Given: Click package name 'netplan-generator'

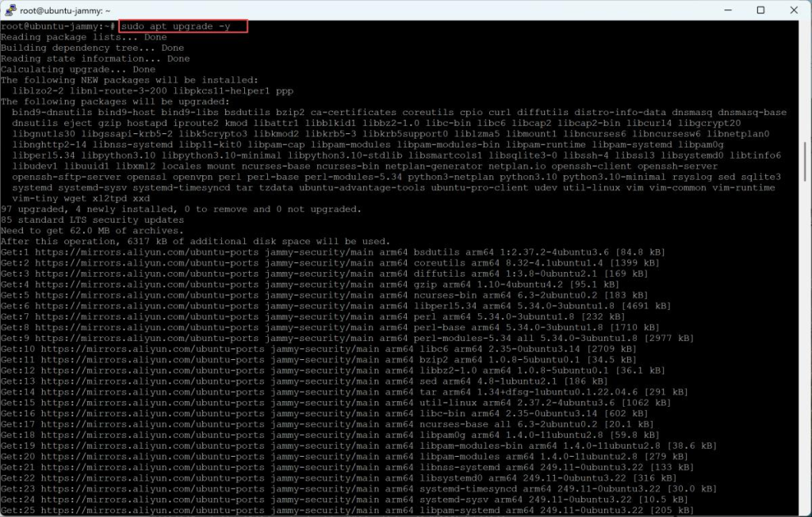Looking at the screenshot, I should [434, 167].
